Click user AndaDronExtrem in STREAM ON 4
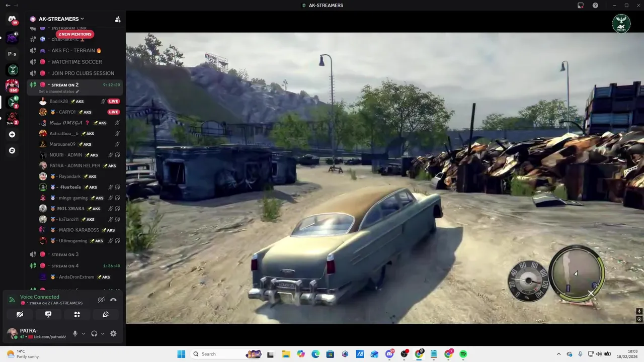 click(80, 277)
